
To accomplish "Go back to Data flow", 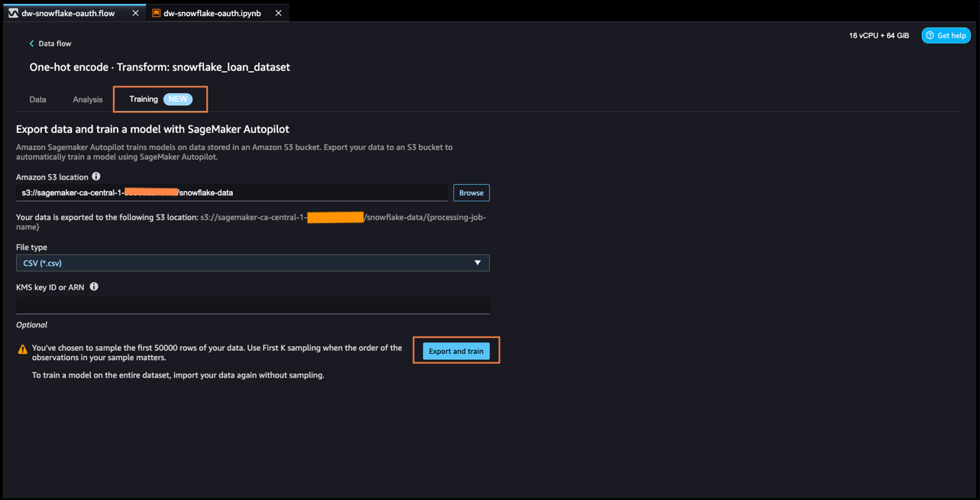I will (50, 44).
